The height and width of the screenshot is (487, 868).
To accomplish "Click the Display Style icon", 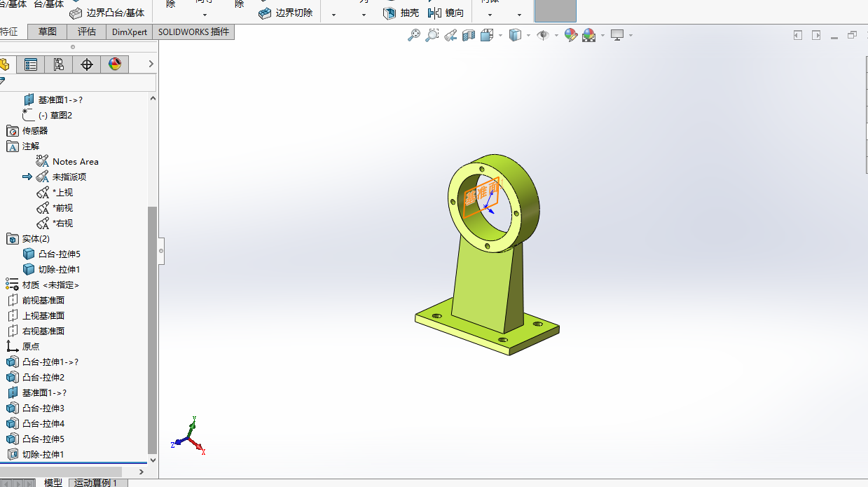I will coord(515,35).
